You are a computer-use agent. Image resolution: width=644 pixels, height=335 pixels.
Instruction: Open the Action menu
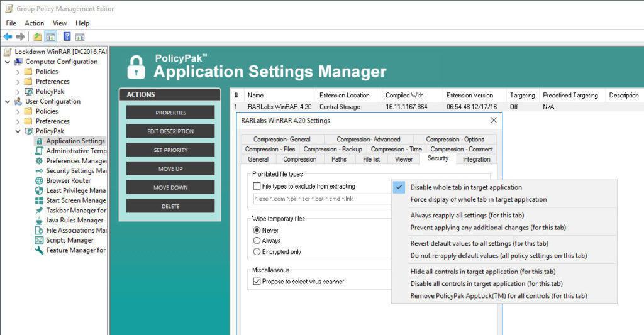pyautogui.click(x=34, y=23)
